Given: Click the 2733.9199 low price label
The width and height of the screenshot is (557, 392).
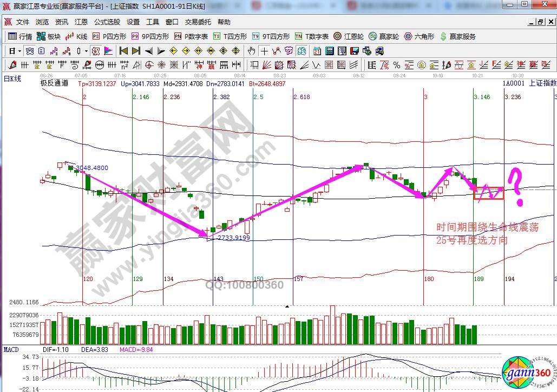Looking at the screenshot, I should tap(233, 238).
